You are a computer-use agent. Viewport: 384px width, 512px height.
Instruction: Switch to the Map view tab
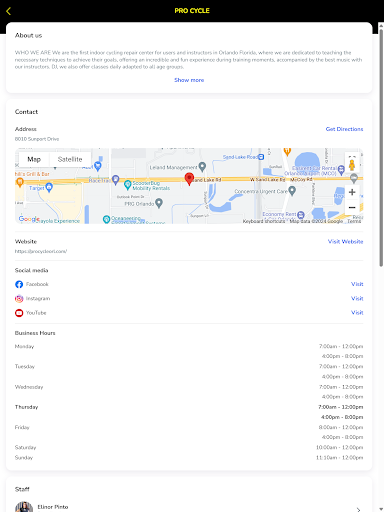pyautogui.click(x=34, y=159)
